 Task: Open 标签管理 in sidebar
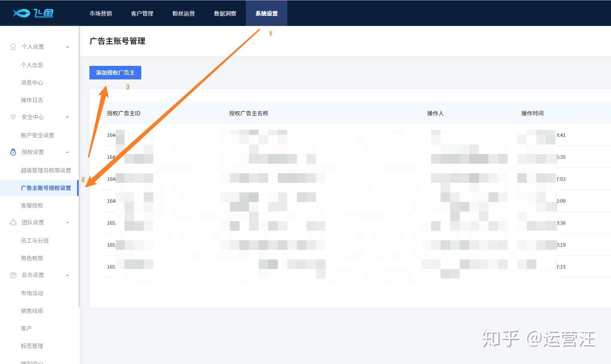32,346
